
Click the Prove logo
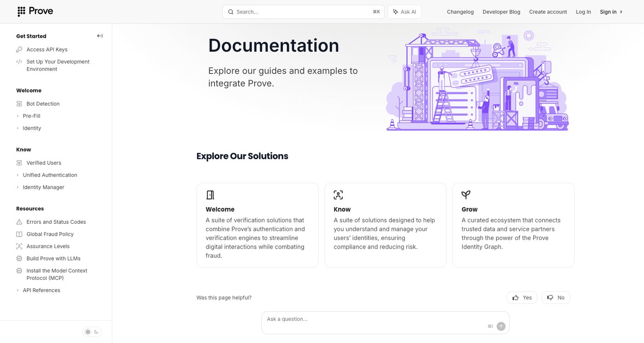35,11
